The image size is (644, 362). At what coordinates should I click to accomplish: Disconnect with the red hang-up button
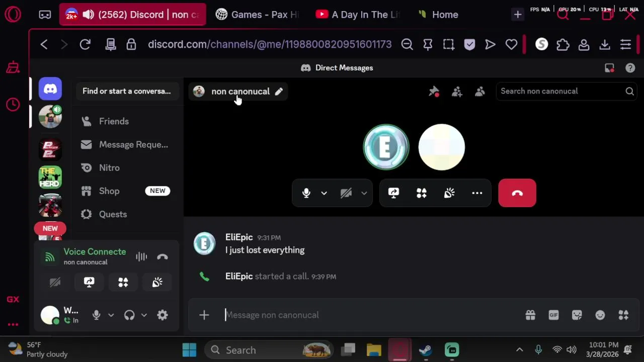click(517, 193)
